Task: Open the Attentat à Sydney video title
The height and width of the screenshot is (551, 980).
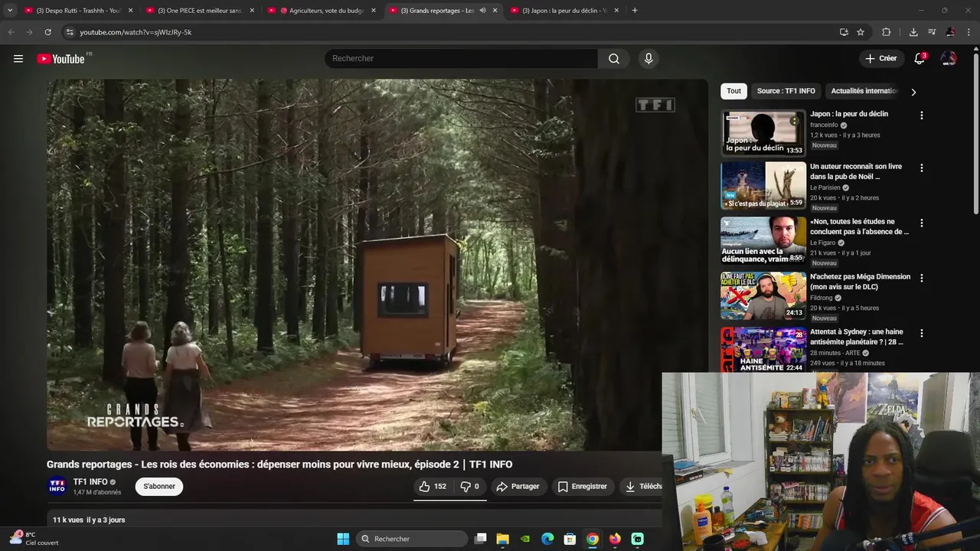Action: pyautogui.click(x=857, y=337)
